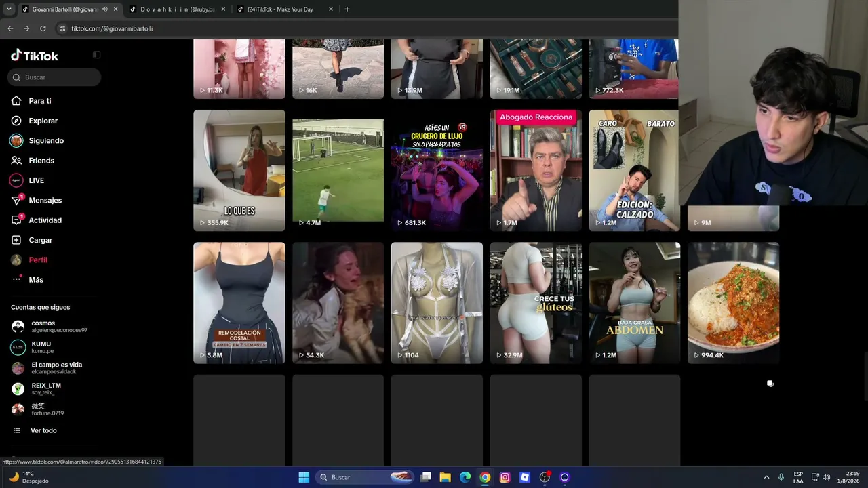Open the video with 13.9M views
The width and height of the screenshot is (868, 488).
[437, 69]
